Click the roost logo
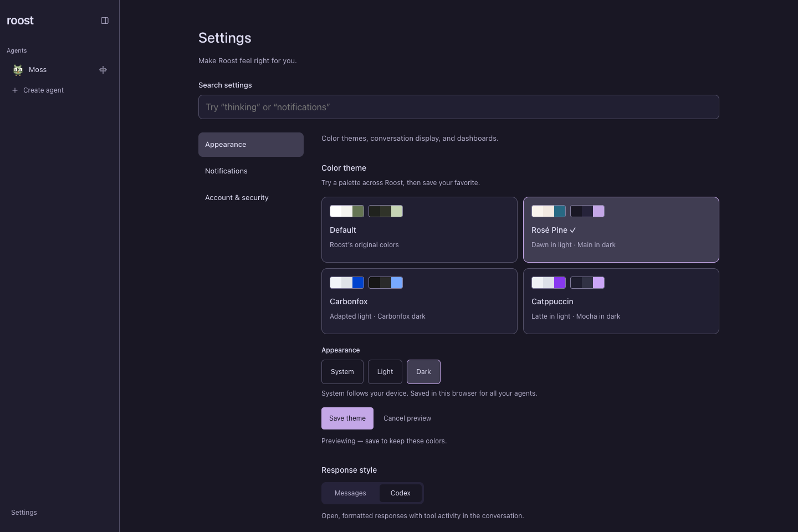The height and width of the screenshot is (532, 798). pyautogui.click(x=21, y=21)
